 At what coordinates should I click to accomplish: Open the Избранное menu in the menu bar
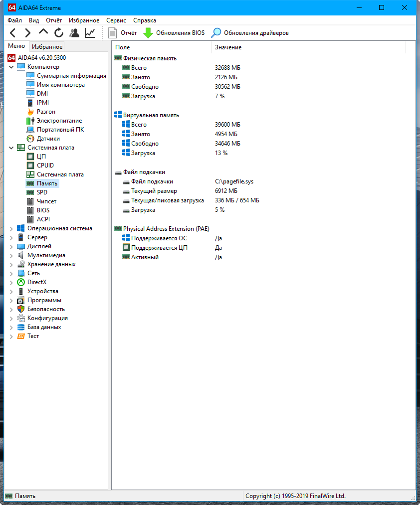[x=84, y=20]
